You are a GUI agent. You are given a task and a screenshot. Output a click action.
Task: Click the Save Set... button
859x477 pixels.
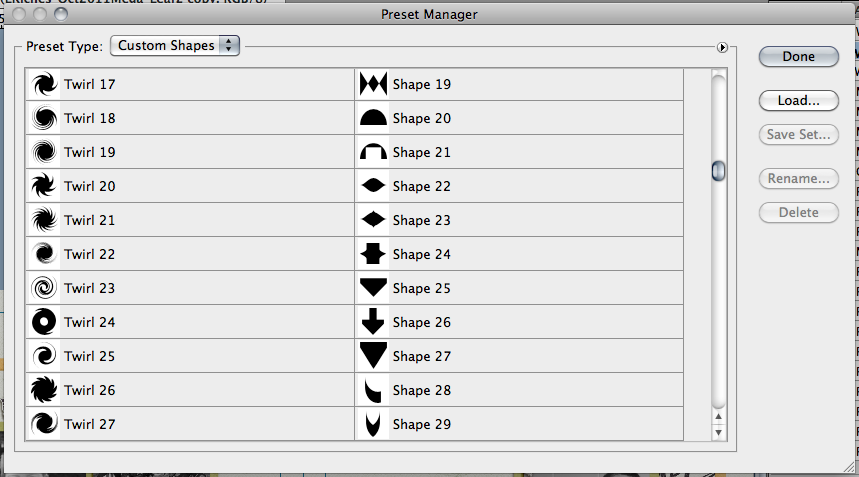(x=798, y=135)
